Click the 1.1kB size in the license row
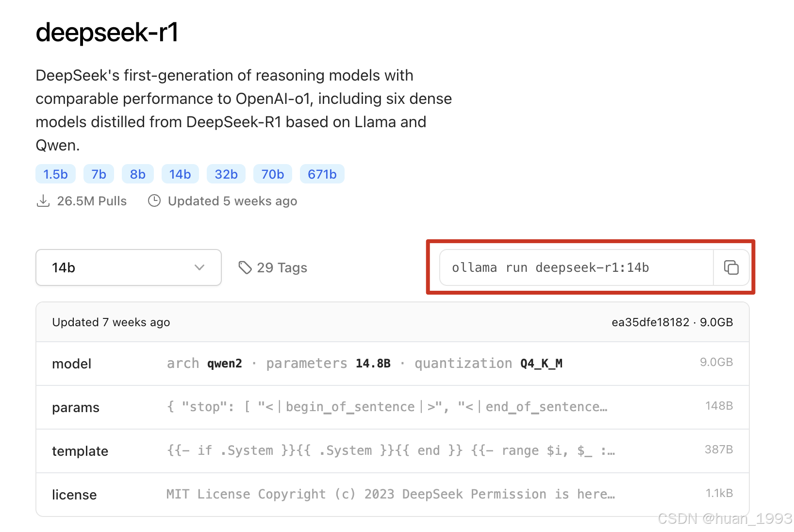Image resolution: width=794 pixels, height=532 pixels. (x=719, y=493)
